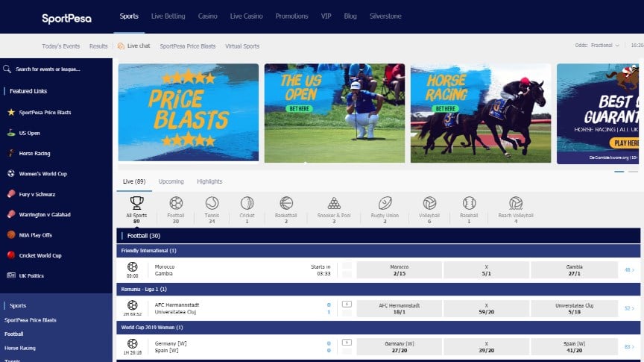
Task: Filter live events by Basketball icon
Action: 286,203
